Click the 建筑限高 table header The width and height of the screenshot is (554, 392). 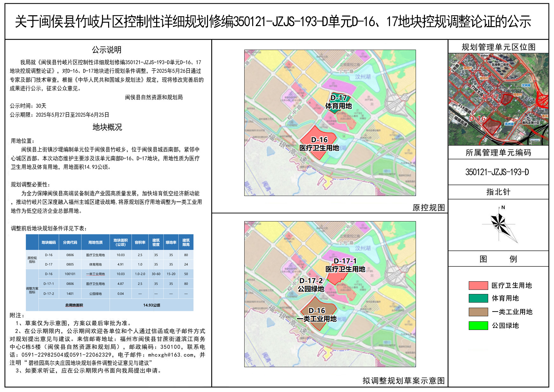coord(186,242)
